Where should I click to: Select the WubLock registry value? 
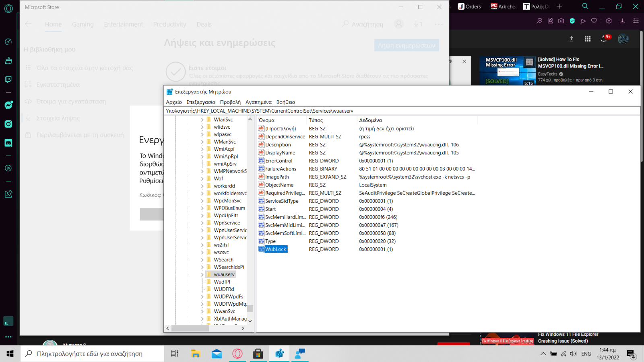[276, 249]
